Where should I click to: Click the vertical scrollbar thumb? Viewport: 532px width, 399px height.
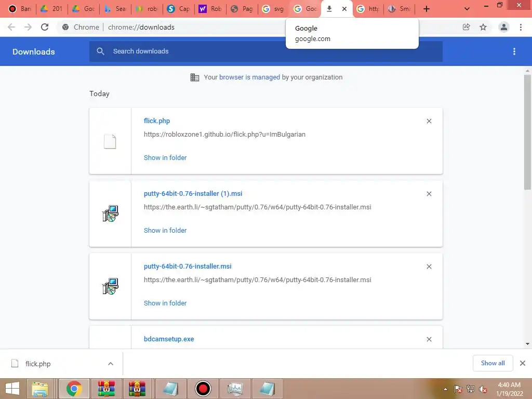pos(527,132)
